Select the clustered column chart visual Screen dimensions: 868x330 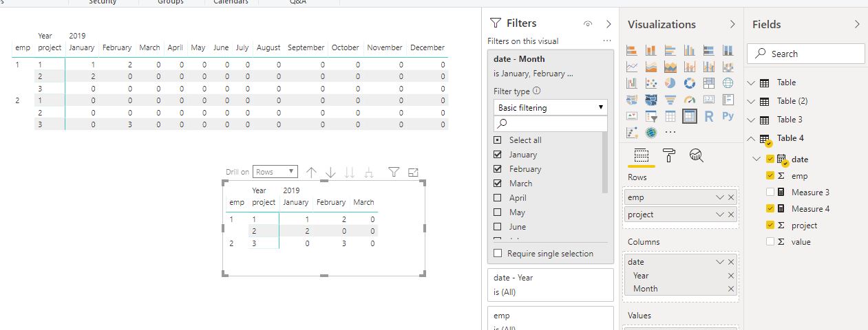pos(690,50)
